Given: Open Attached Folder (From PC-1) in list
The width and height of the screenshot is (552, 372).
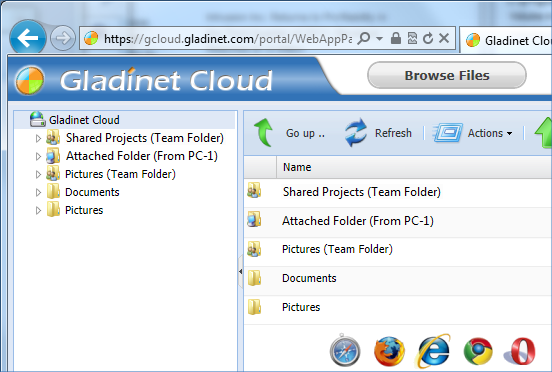Looking at the screenshot, I should coord(358,221).
